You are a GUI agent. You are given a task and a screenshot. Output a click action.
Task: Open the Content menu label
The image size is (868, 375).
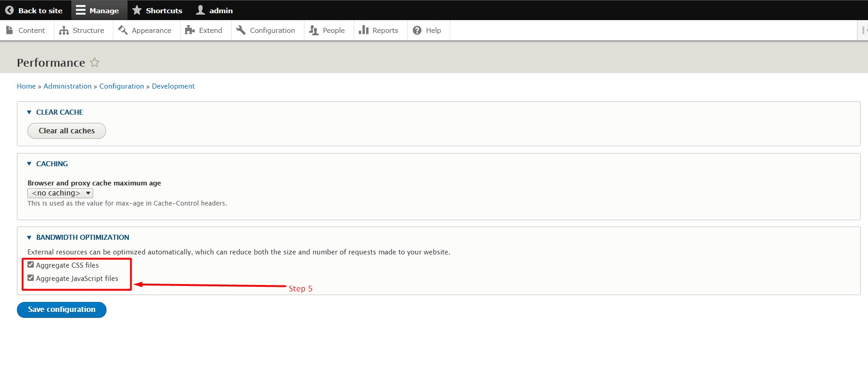click(32, 30)
